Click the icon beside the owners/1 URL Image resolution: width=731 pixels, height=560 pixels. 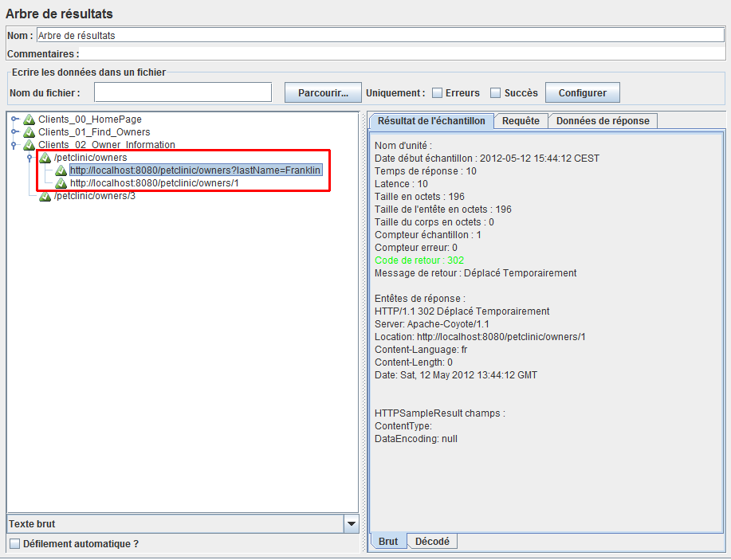(61, 183)
